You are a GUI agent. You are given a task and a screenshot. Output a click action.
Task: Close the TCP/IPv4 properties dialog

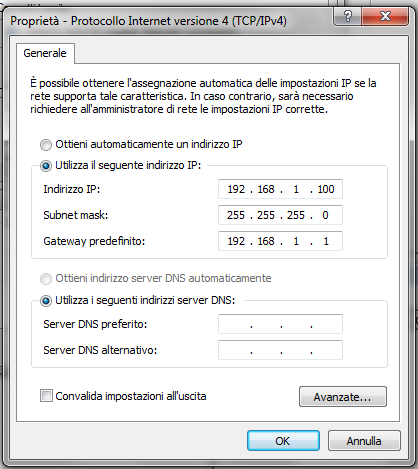click(385, 16)
